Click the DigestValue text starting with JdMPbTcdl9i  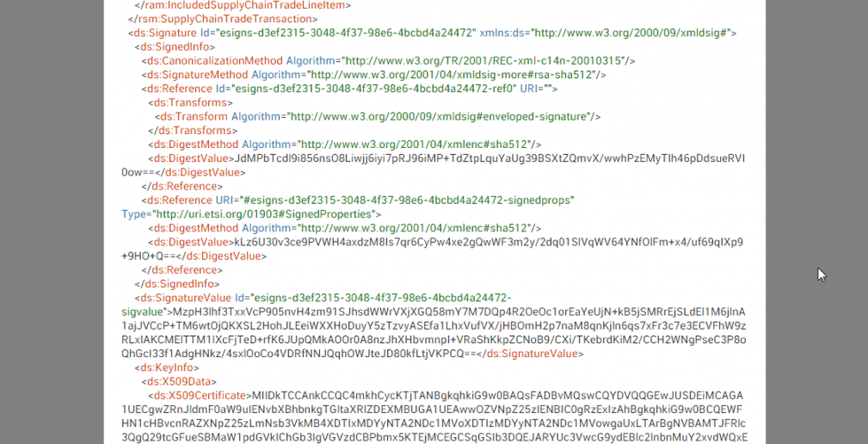433,166
